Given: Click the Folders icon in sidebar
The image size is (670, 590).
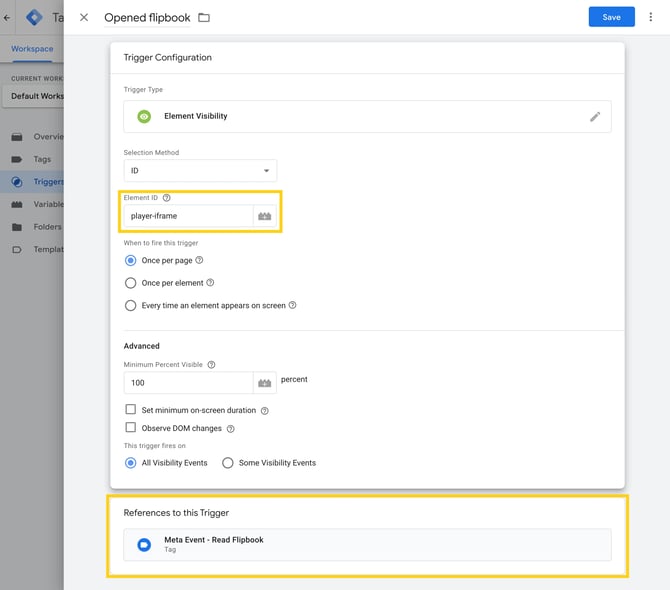Looking at the screenshot, I should click(17, 227).
